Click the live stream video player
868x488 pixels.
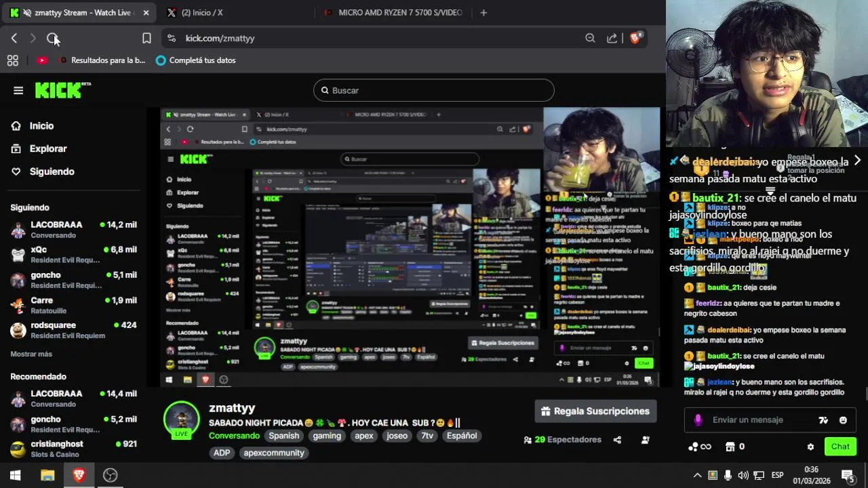pyautogui.click(x=410, y=247)
